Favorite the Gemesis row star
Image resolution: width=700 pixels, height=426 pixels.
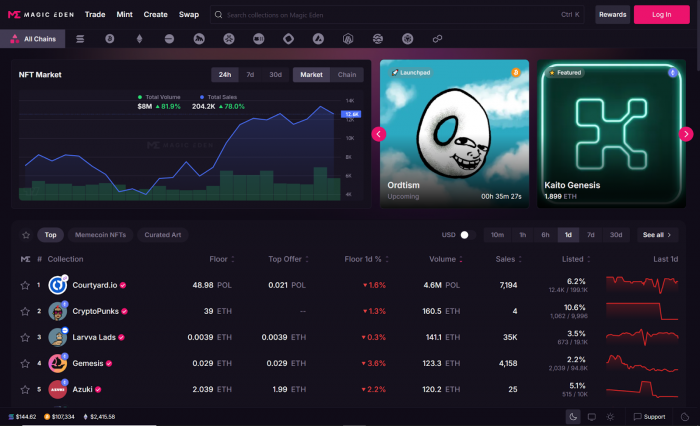tap(25, 363)
